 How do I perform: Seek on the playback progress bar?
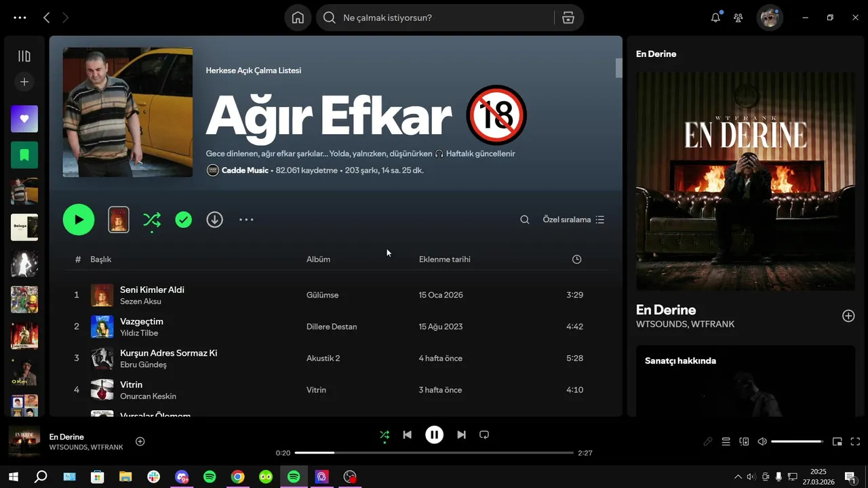click(434, 453)
